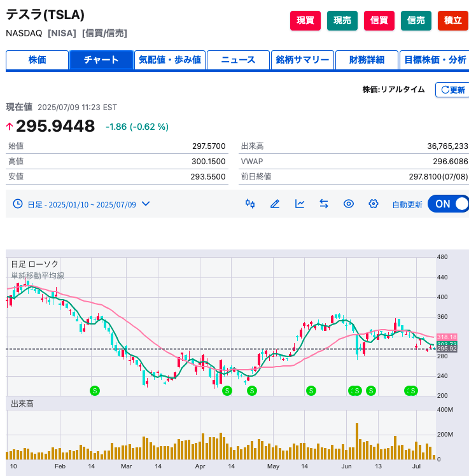Expand the 日足 2025/01/10 ~ 2025/07/09 period dropdown
The width and height of the screenshot is (469, 476).
point(81,204)
